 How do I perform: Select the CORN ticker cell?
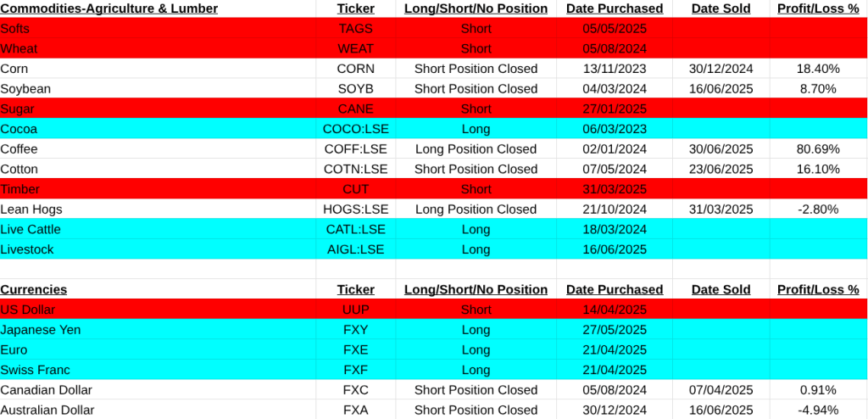pyautogui.click(x=355, y=69)
